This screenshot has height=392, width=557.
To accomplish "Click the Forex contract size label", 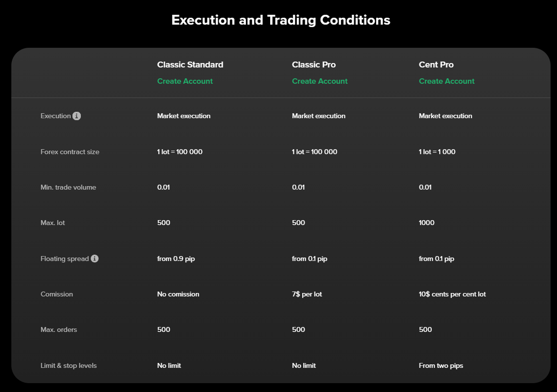I will coord(70,152).
